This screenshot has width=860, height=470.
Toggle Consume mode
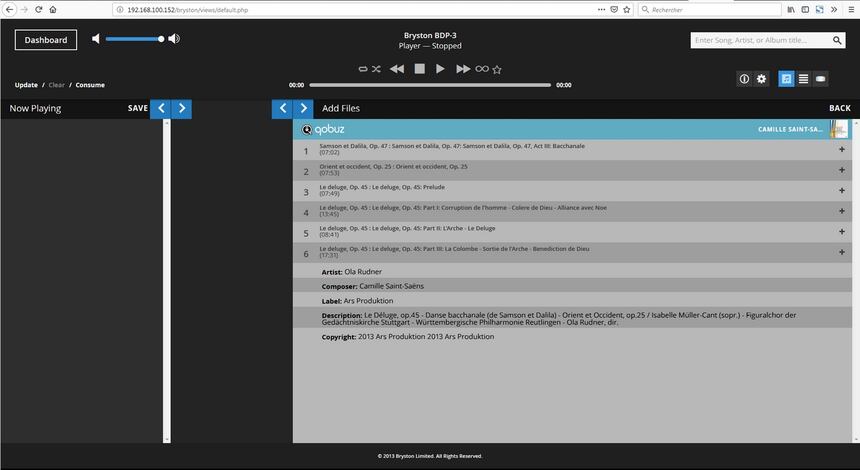pos(90,85)
